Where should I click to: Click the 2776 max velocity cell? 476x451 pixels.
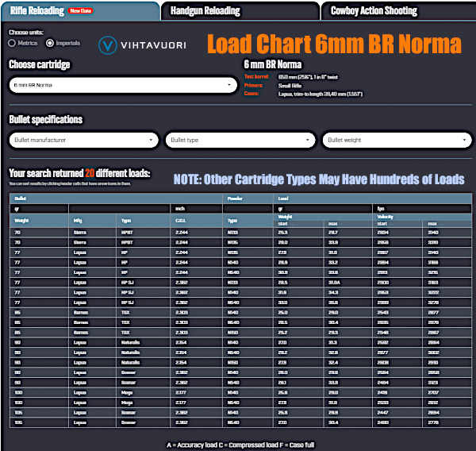[447, 422]
